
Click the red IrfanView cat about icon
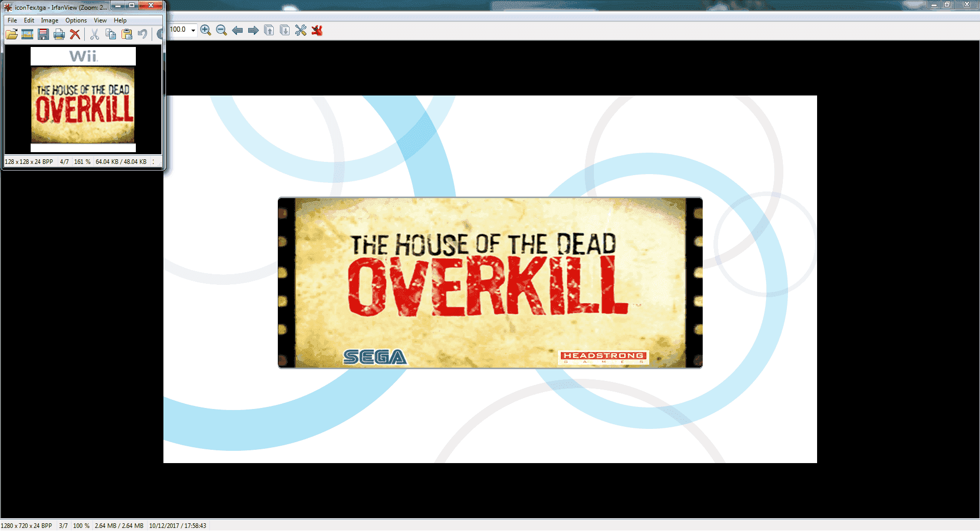(x=317, y=30)
